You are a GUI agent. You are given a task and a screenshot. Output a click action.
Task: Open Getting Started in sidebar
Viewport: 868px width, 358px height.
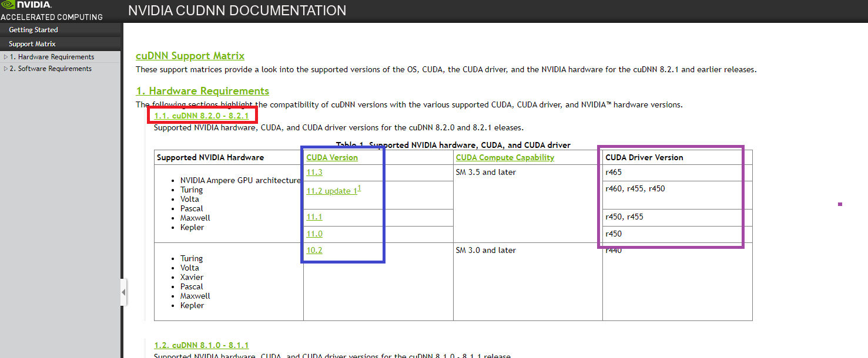tap(33, 30)
